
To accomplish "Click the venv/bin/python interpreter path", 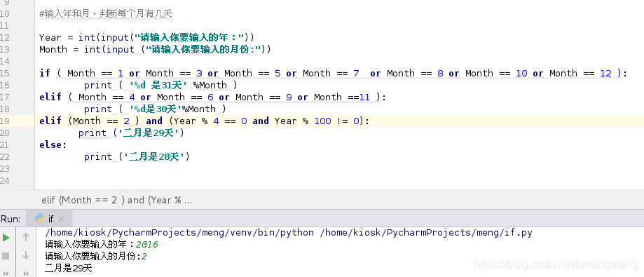I will [179, 233].
